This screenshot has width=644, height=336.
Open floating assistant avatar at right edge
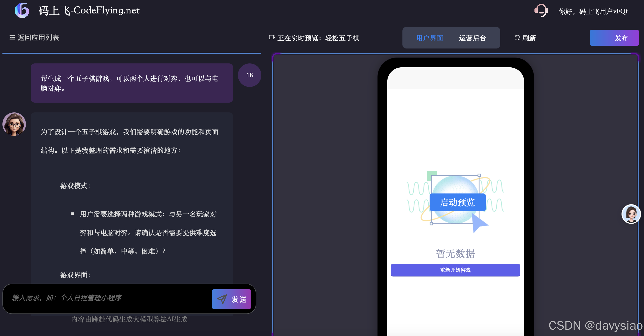631,214
